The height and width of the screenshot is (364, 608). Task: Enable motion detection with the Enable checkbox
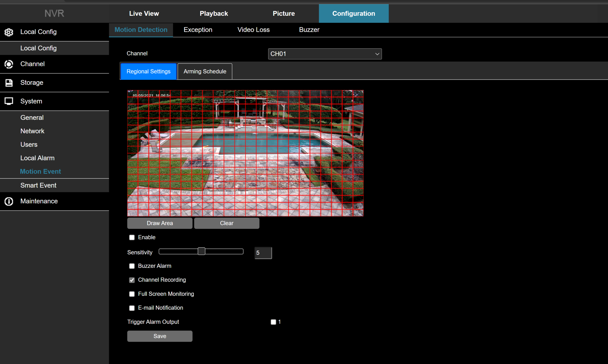[x=132, y=237]
